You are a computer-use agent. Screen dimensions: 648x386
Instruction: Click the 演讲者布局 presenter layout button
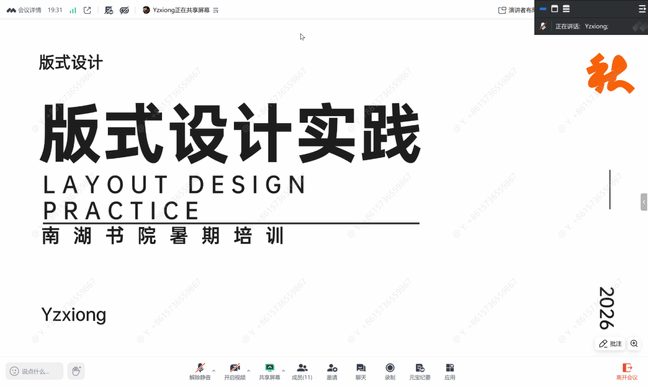(x=516, y=10)
